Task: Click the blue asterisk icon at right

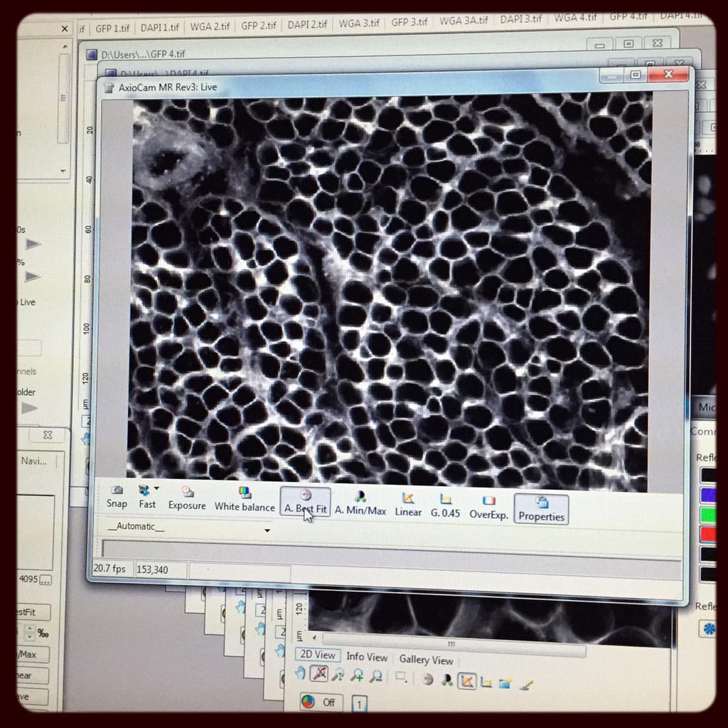Action: click(x=709, y=628)
